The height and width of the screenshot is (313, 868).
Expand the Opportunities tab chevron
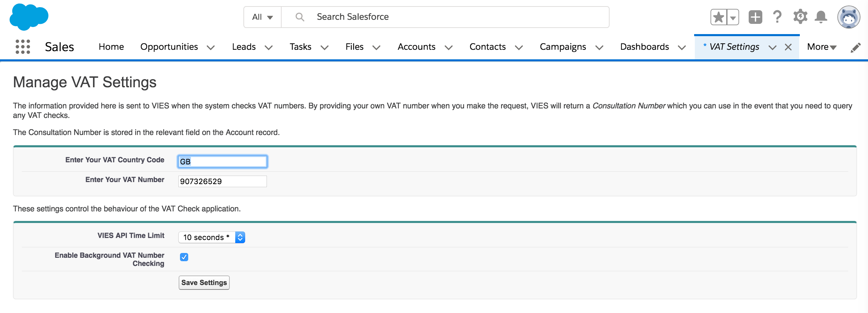click(211, 47)
